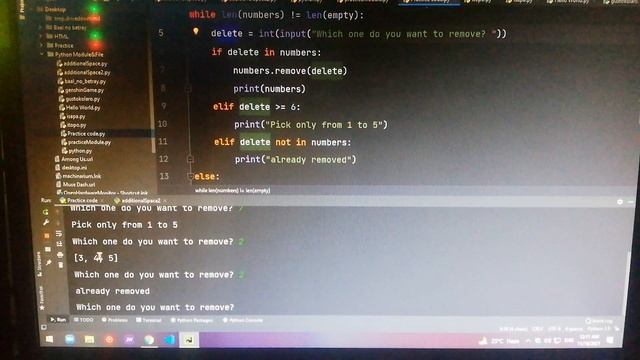The image size is (640, 360).
Task: Click the light bulb intention icon
Action: (x=196, y=31)
